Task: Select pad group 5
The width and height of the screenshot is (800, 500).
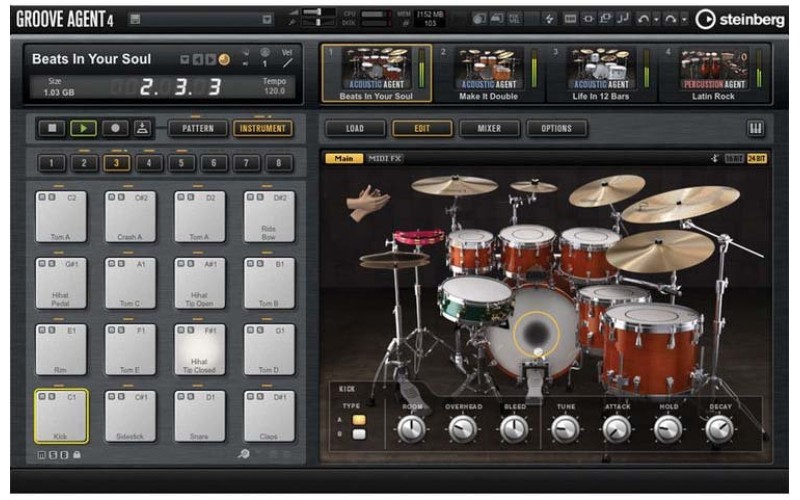Action: point(181,163)
